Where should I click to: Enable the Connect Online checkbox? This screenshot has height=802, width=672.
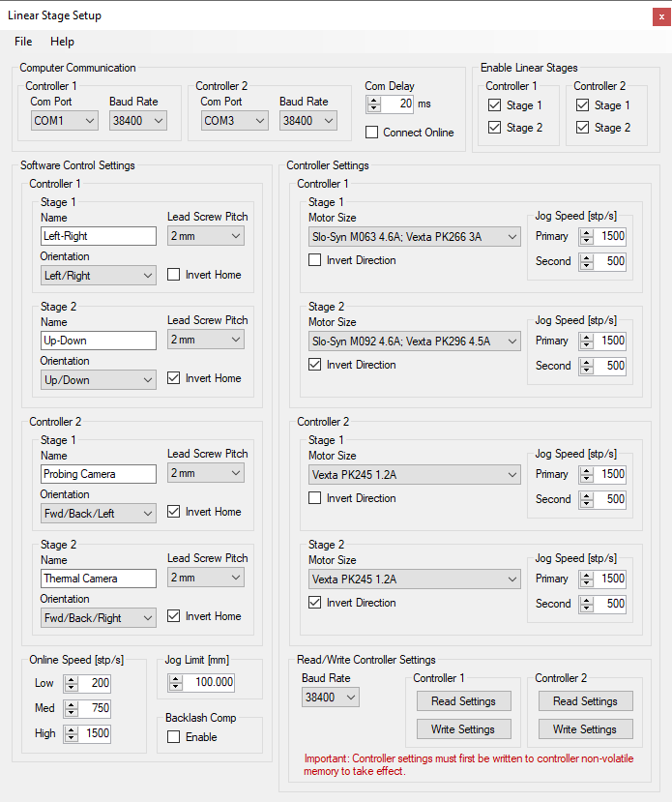point(372,133)
